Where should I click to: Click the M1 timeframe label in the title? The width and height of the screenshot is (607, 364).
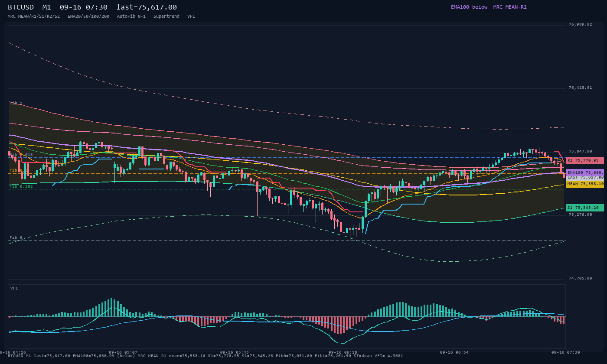pyautogui.click(x=47, y=7)
